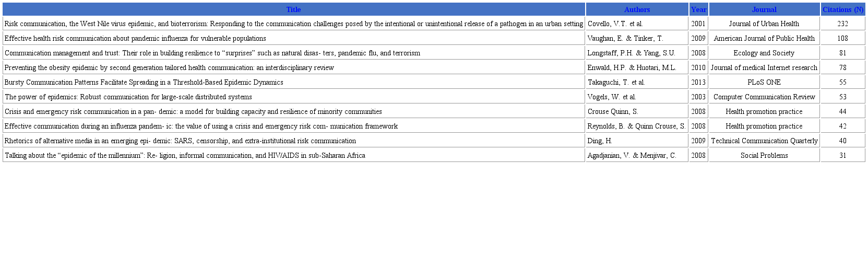868x254 pixels.
Task: Click the Ecology and Society journal cell
Action: click(764, 53)
